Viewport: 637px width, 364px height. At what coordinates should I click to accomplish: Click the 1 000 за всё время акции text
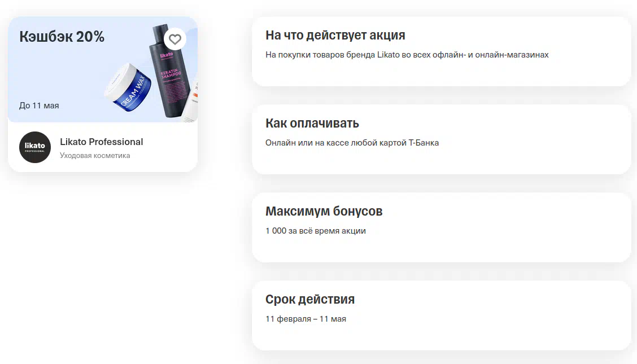pyautogui.click(x=316, y=231)
